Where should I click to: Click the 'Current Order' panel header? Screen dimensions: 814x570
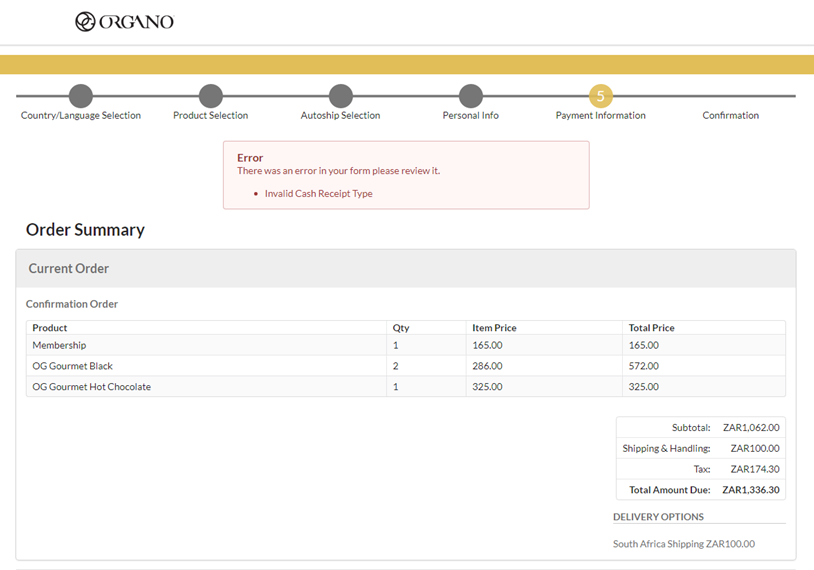pos(406,268)
